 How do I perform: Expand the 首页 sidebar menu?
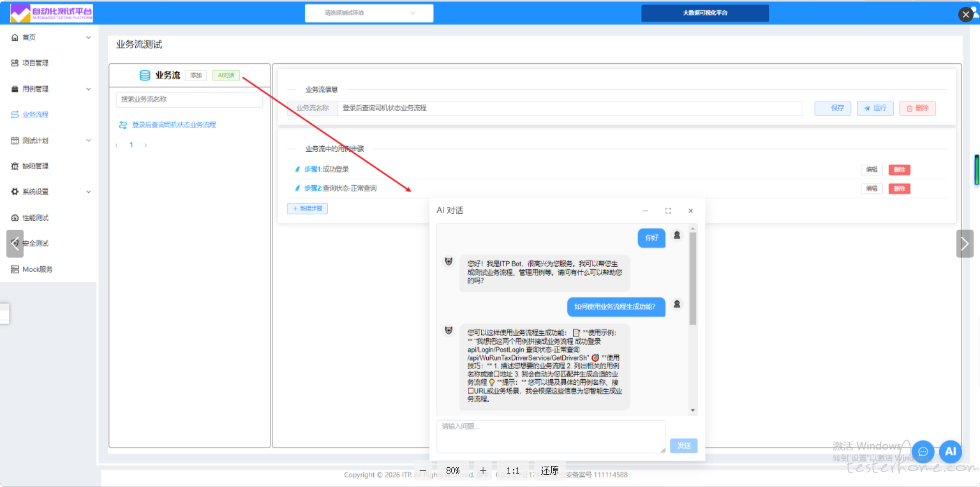88,38
